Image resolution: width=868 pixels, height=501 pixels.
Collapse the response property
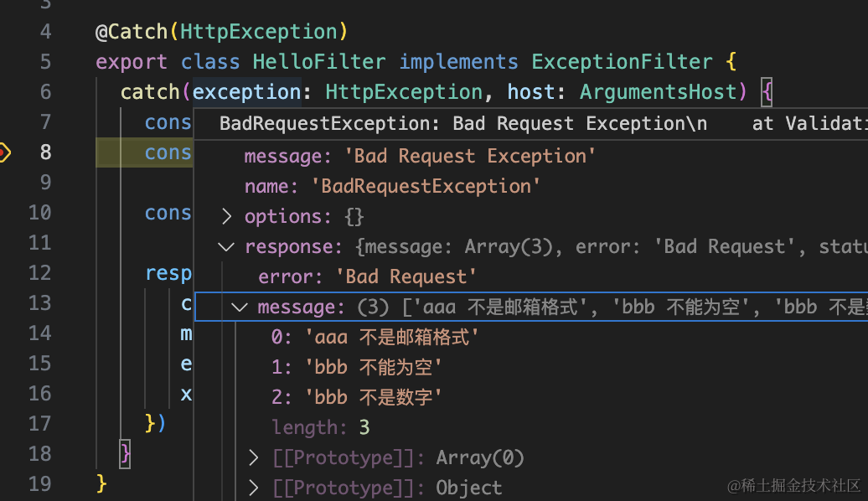coord(226,247)
